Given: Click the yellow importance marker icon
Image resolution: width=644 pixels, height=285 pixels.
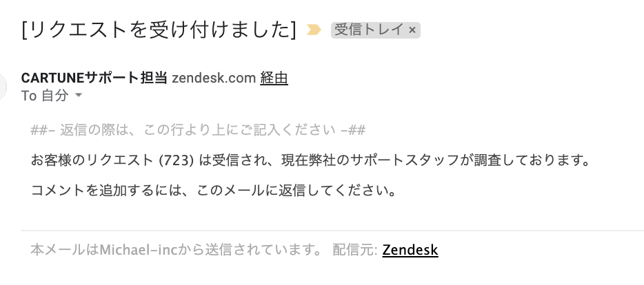Looking at the screenshot, I should 314,30.
